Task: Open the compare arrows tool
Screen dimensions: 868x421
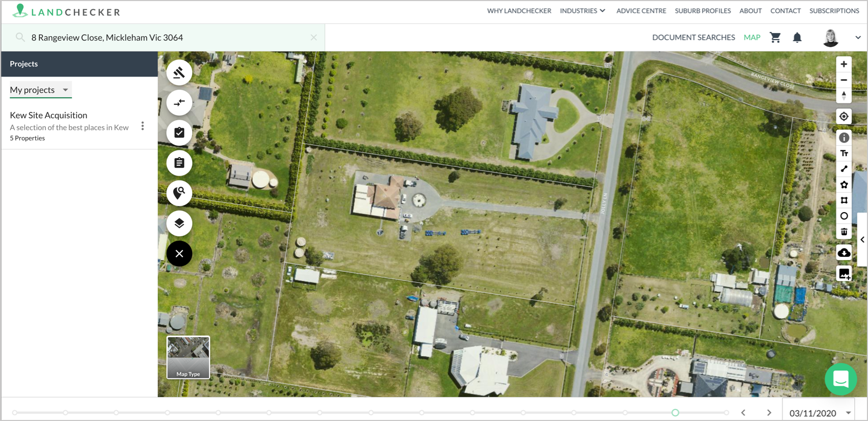Action: (x=180, y=103)
